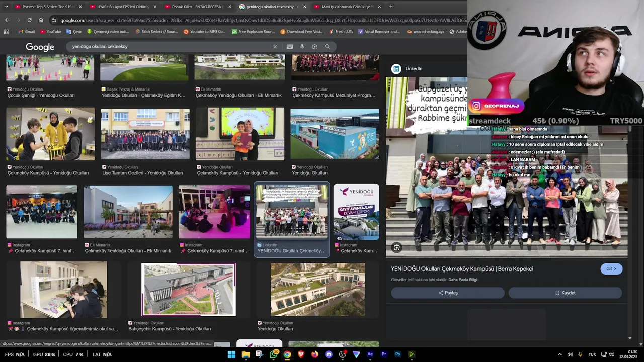Open Photoshop from the taskbar
Viewport: 644px width, 362px height.
(397, 354)
